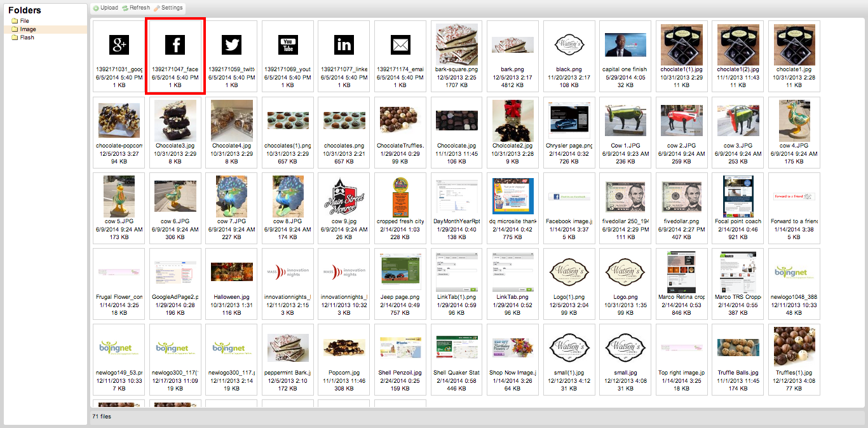Pick the Chocolcate.jpg thumbnail
Viewport: 868px width, 428px height.
click(x=456, y=132)
